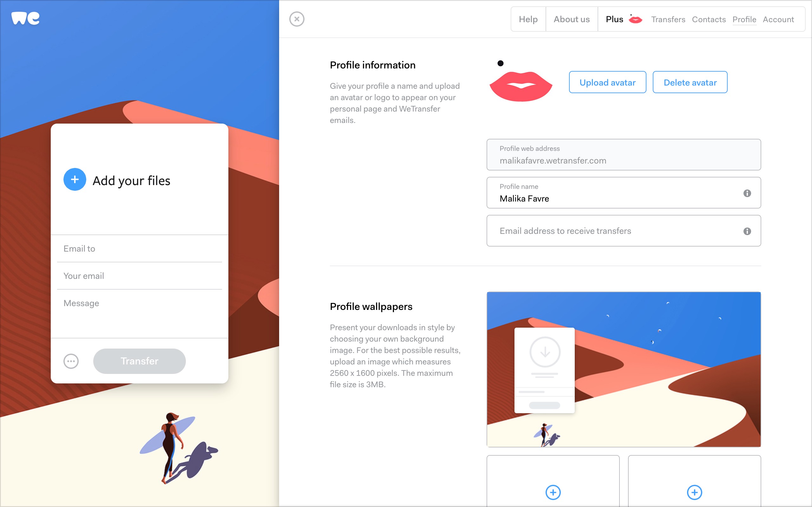Viewport: 812px width, 507px height.
Task: Click the current desert wallpaper thumbnail
Action: tap(623, 369)
